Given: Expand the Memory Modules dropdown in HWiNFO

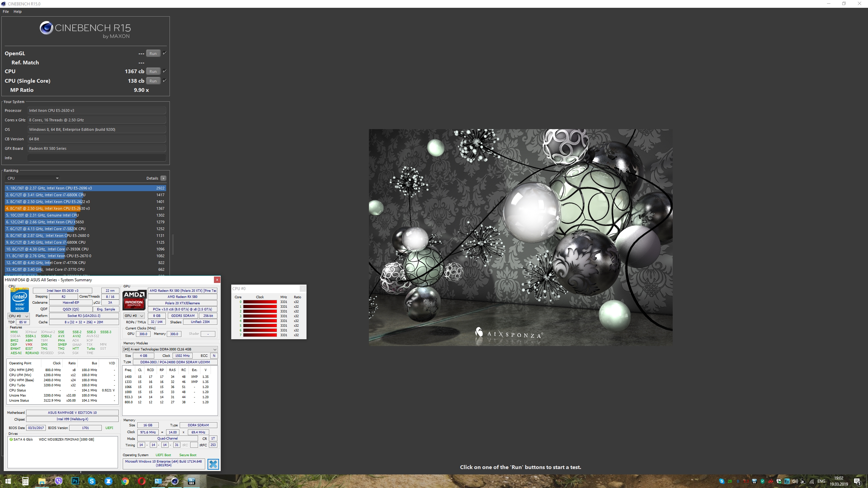Looking at the screenshot, I should coord(170,349).
